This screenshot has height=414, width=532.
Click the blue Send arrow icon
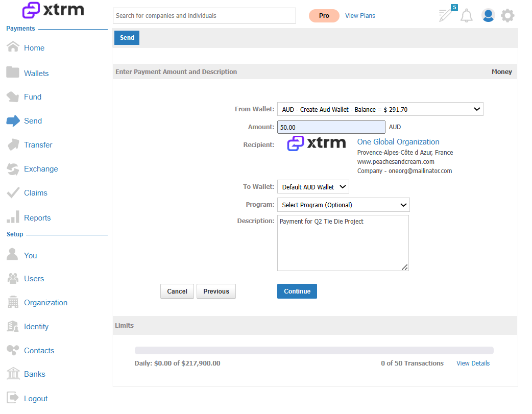pos(13,121)
